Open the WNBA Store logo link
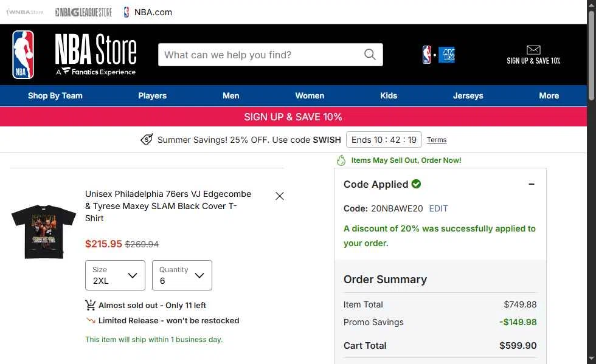 click(25, 12)
